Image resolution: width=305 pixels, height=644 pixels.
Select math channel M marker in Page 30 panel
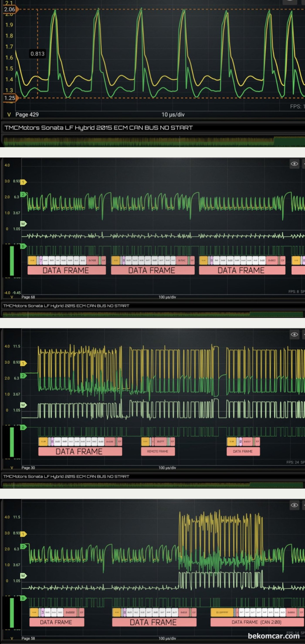pyautogui.click(x=24, y=405)
